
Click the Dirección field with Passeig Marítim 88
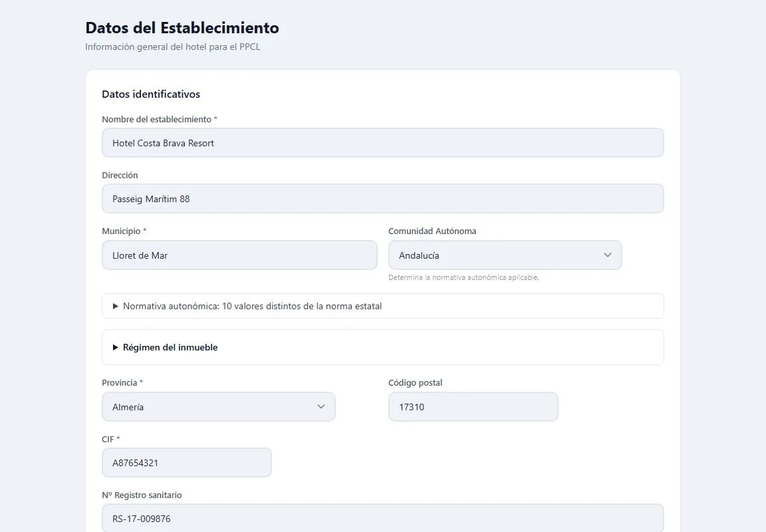[382, 199]
